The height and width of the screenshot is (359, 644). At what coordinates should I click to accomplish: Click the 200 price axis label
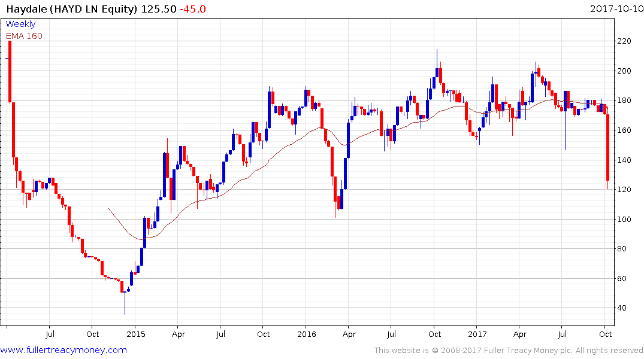(x=624, y=71)
